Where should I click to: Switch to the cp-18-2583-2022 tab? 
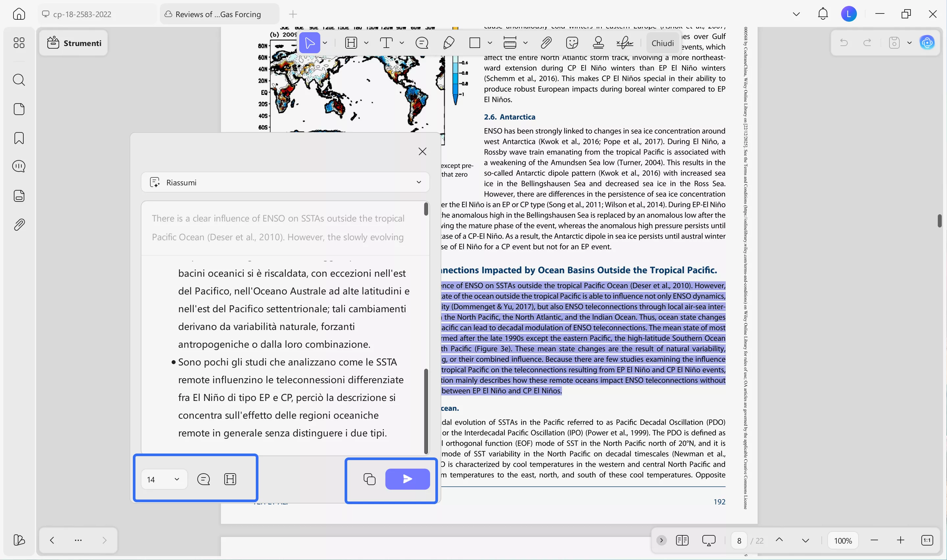[x=82, y=14]
